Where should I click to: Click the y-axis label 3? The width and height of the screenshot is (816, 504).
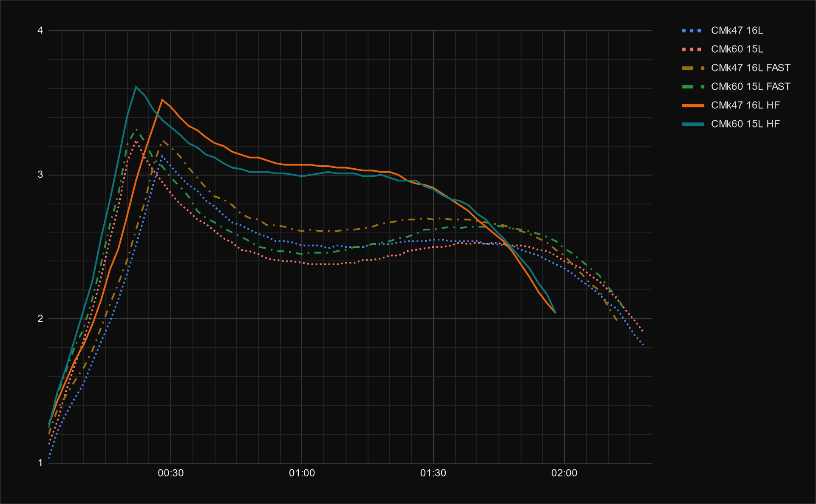tap(40, 175)
